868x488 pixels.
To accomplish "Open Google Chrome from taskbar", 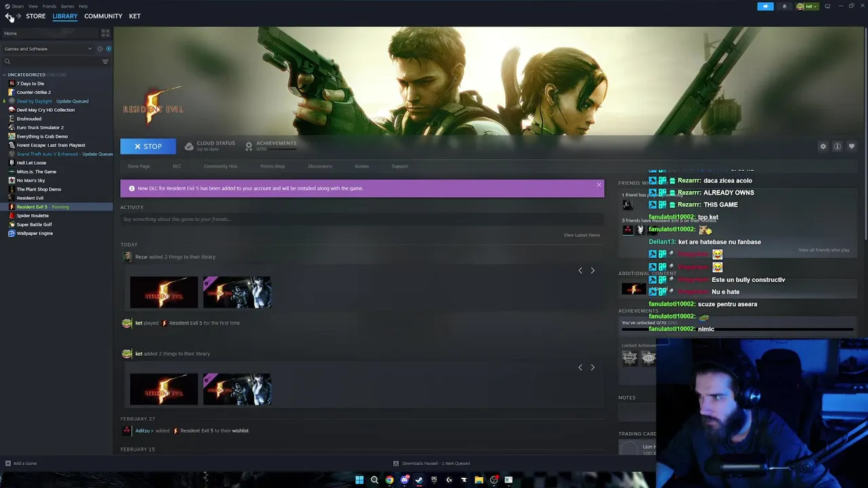I will [x=389, y=480].
